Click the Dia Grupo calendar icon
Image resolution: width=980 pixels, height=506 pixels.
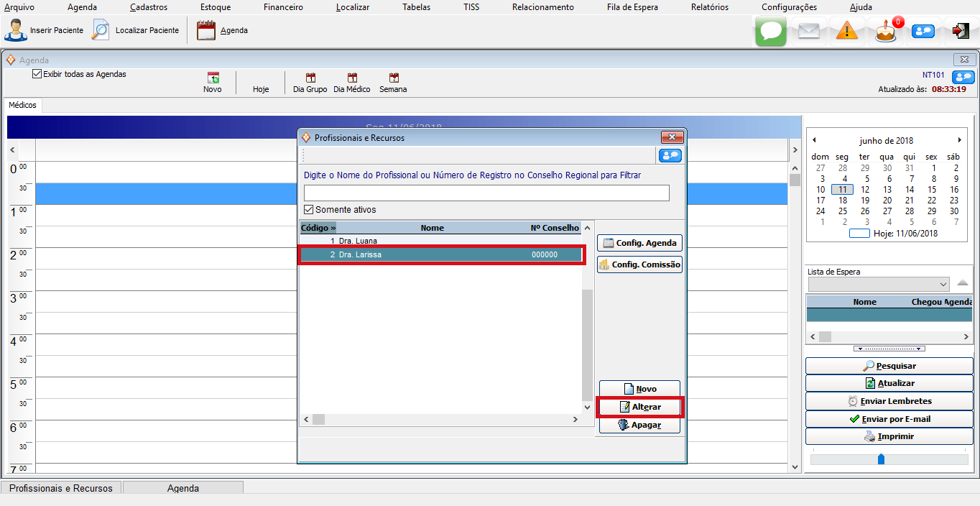click(310, 78)
